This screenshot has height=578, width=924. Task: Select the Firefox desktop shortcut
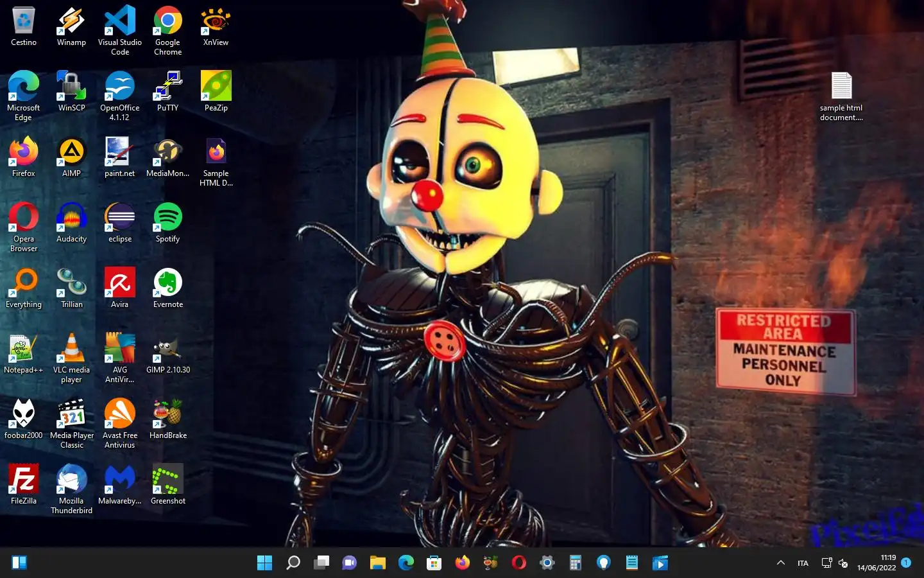[x=24, y=158]
